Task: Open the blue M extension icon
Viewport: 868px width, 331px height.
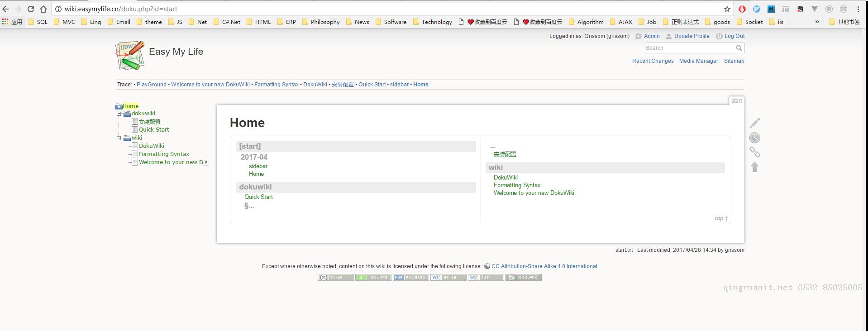Action: click(x=771, y=9)
